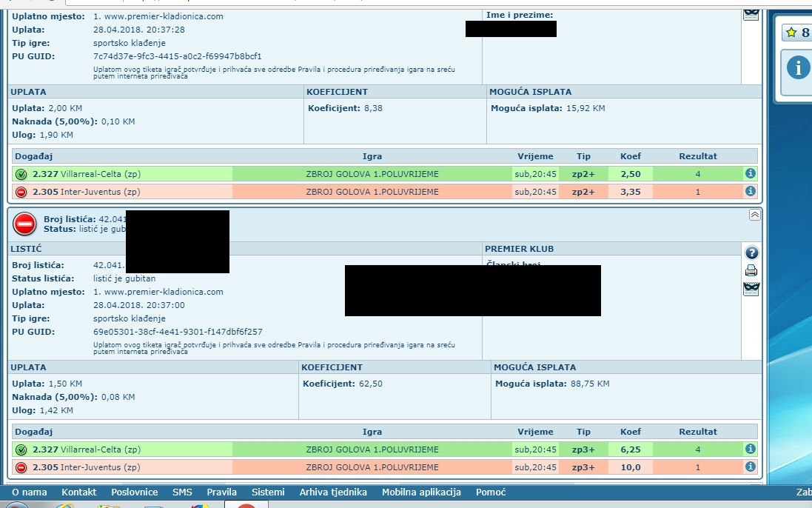Go to Poslovnice
812x508 pixels.
pyautogui.click(x=135, y=492)
